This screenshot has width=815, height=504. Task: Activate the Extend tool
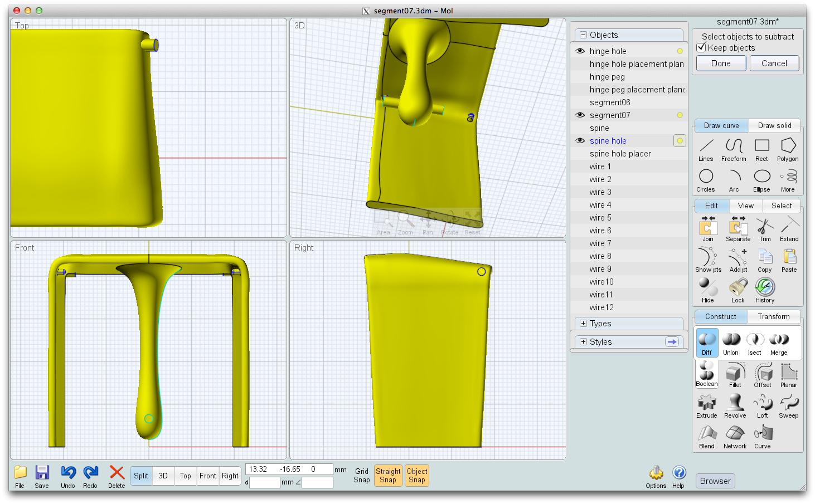[789, 229]
